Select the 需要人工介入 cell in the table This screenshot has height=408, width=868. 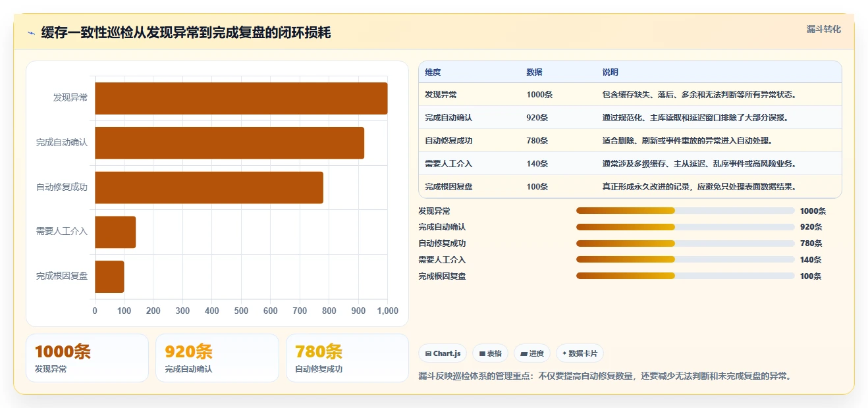tap(448, 164)
